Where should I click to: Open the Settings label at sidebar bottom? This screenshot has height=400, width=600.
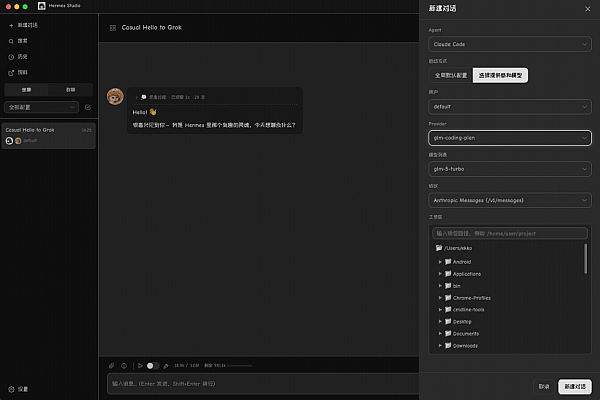(23, 389)
